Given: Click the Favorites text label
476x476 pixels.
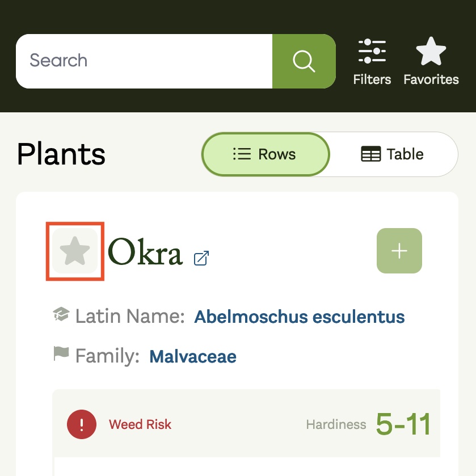Looking at the screenshot, I should [431, 79].
